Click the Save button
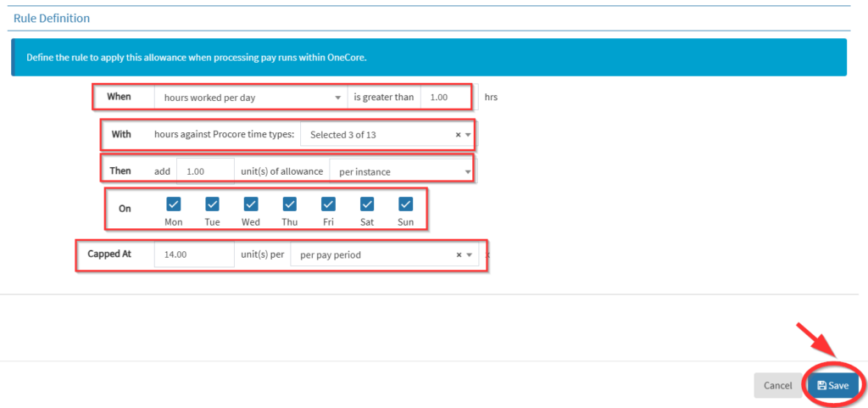Image resolution: width=868 pixels, height=408 pixels. (x=832, y=385)
